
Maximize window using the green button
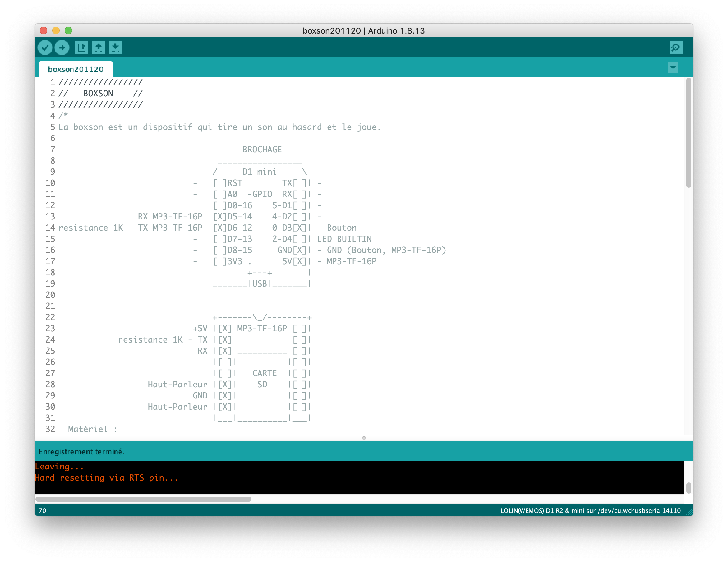tap(68, 31)
